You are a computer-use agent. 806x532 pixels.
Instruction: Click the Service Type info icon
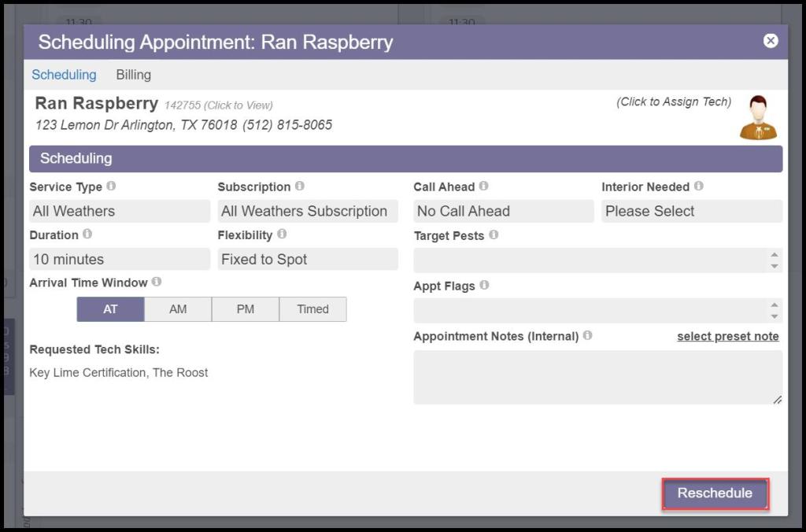(x=111, y=187)
